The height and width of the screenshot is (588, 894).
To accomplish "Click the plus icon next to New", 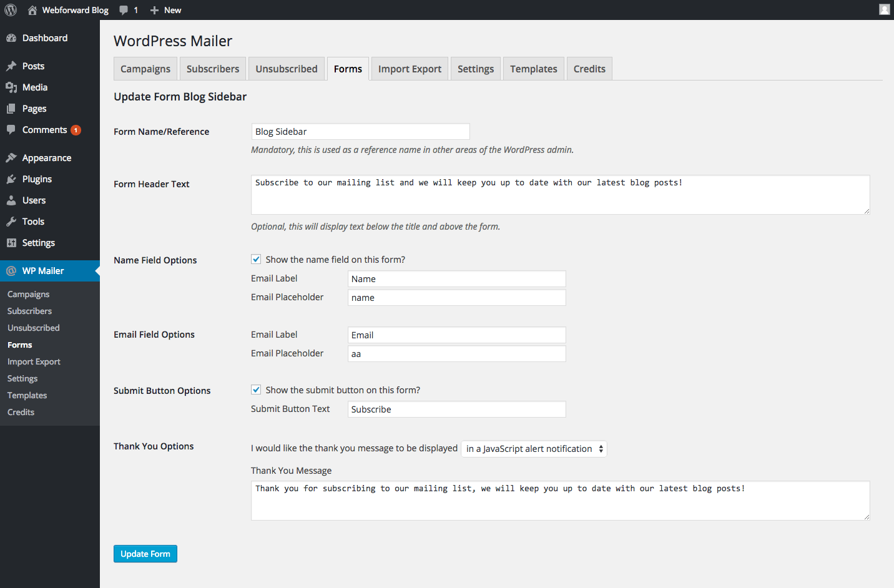I will click(154, 10).
